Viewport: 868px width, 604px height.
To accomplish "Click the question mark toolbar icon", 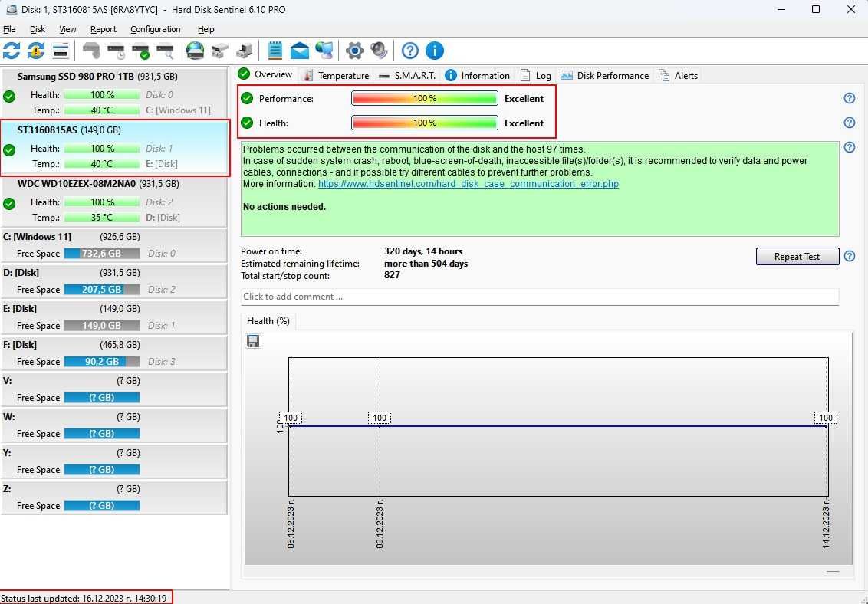I will [409, 51].
